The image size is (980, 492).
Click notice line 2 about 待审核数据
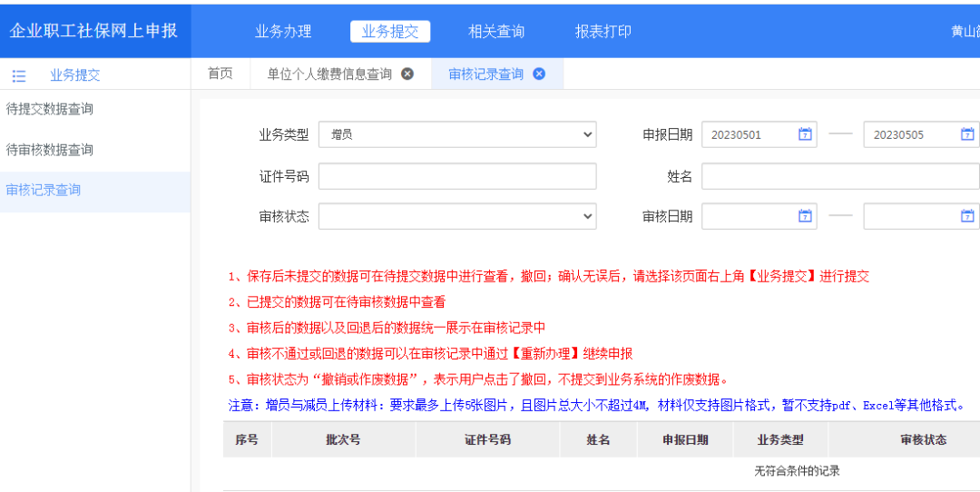337,302
